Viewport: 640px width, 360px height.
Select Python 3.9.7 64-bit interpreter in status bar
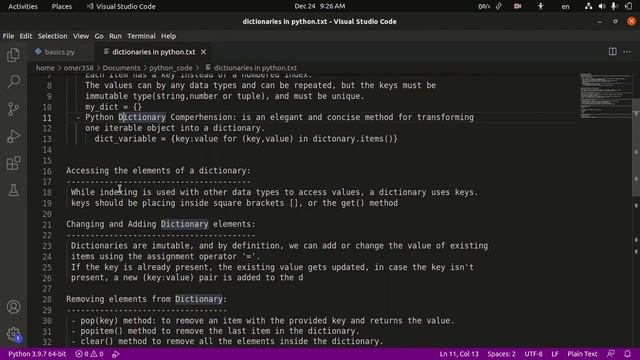click(x=37, y=354)
